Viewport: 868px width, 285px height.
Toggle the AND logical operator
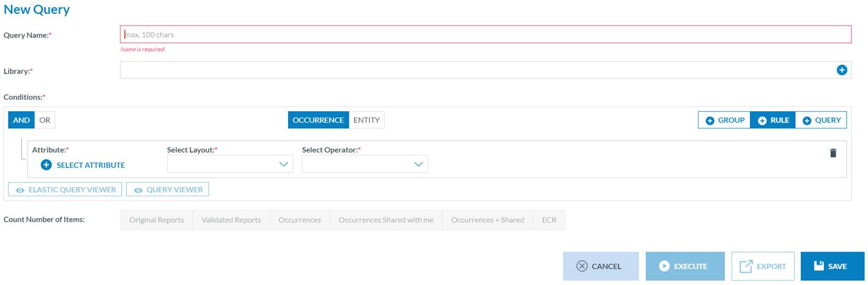click(x=21, y=120)
